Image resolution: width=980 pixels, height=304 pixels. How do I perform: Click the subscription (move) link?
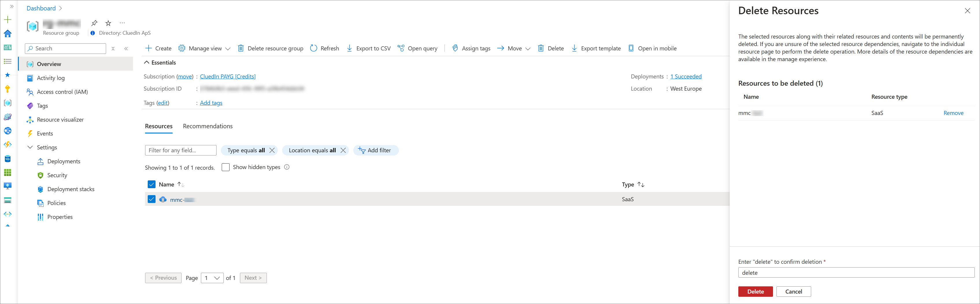point(185,76)
